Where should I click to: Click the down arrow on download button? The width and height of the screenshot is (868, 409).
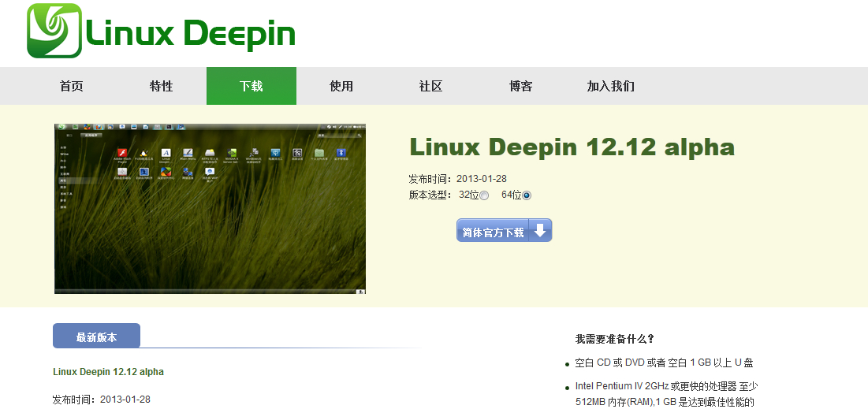pyautogui.click(x=540, y=230)
